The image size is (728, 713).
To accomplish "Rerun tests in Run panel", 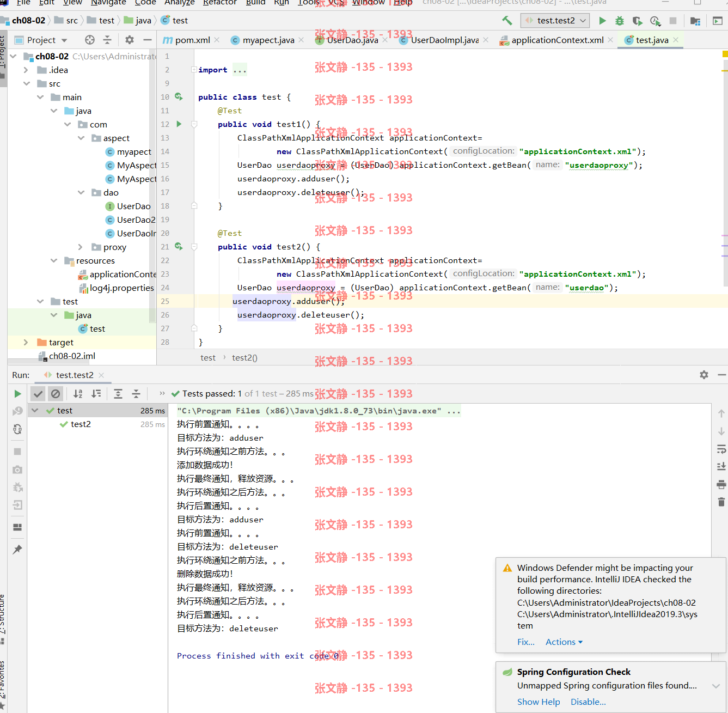I will point(17,394).
